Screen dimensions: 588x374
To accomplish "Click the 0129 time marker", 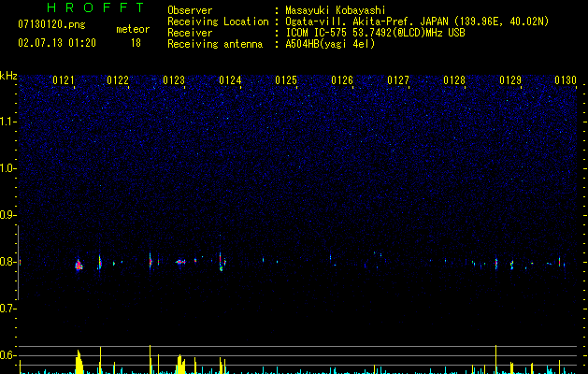I will click(510, 80).
